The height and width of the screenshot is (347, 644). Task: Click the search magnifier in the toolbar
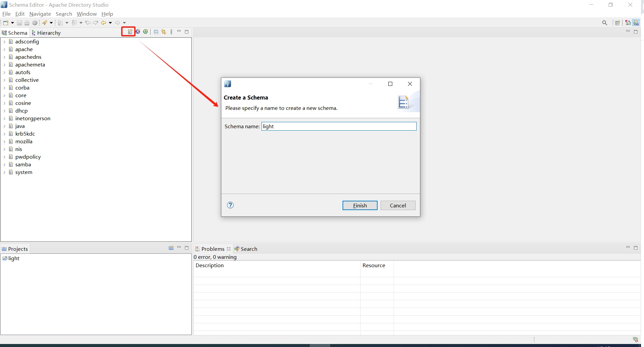(605, 23)
